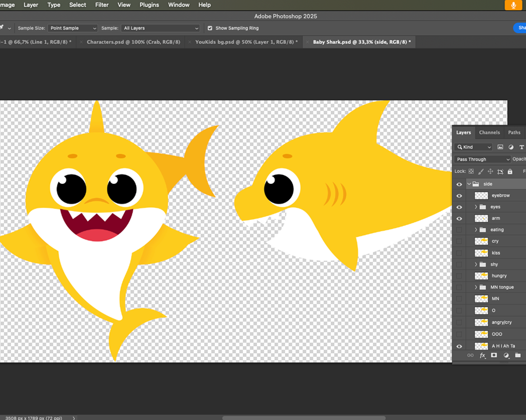Select the Eyedropper sample size icon
Viewport: 526px width, 420px height.
(x=3, y=28)
